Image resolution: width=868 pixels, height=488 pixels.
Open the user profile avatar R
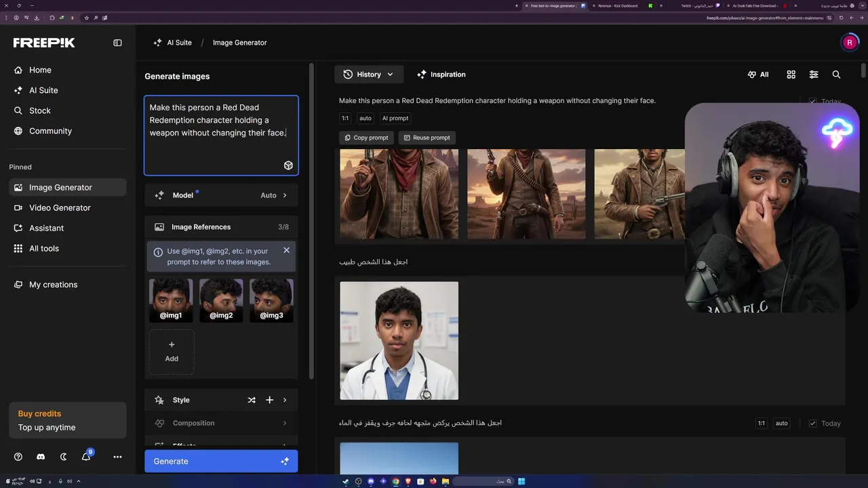[x=850, y=43]
